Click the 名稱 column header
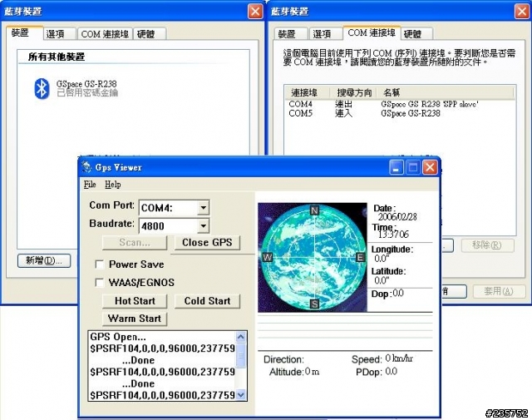The image size is (532, 420). tap(446, 92)
